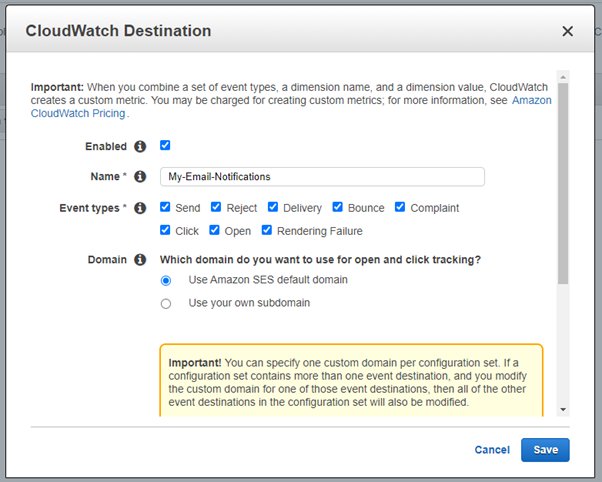
Task: Click the info icon beside Event types
Action: [140, 208]
